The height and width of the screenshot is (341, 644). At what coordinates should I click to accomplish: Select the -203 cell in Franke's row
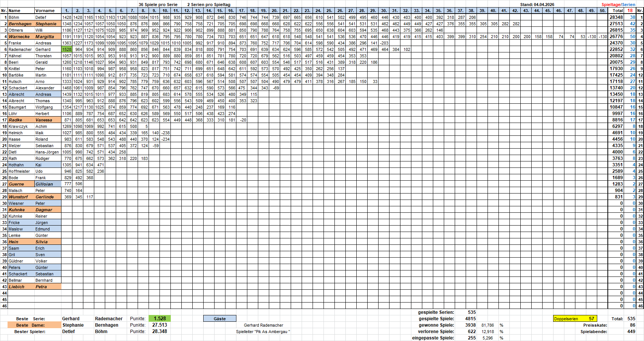tap(384, 43)
